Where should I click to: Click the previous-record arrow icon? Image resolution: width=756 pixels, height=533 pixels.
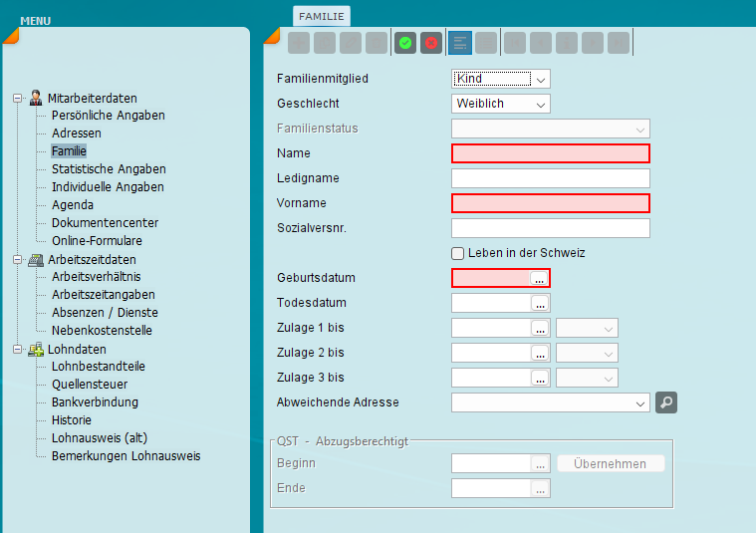pos(541,44)
